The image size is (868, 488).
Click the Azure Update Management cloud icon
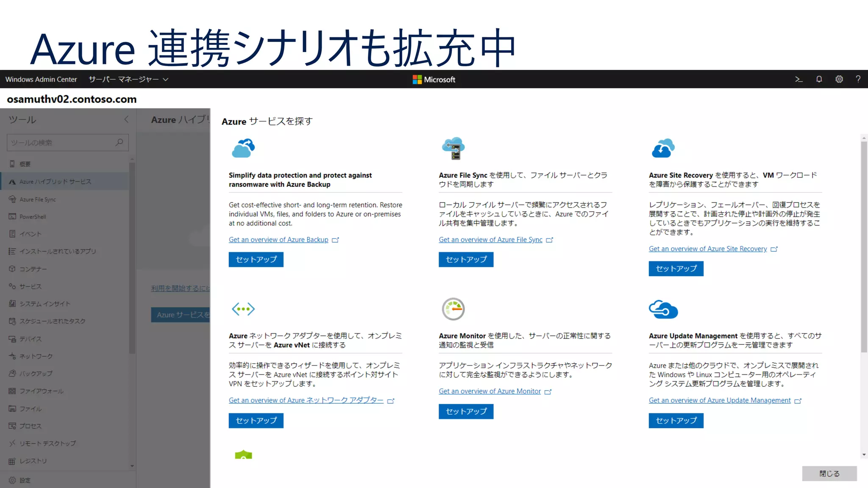click(x=663, y=309)
